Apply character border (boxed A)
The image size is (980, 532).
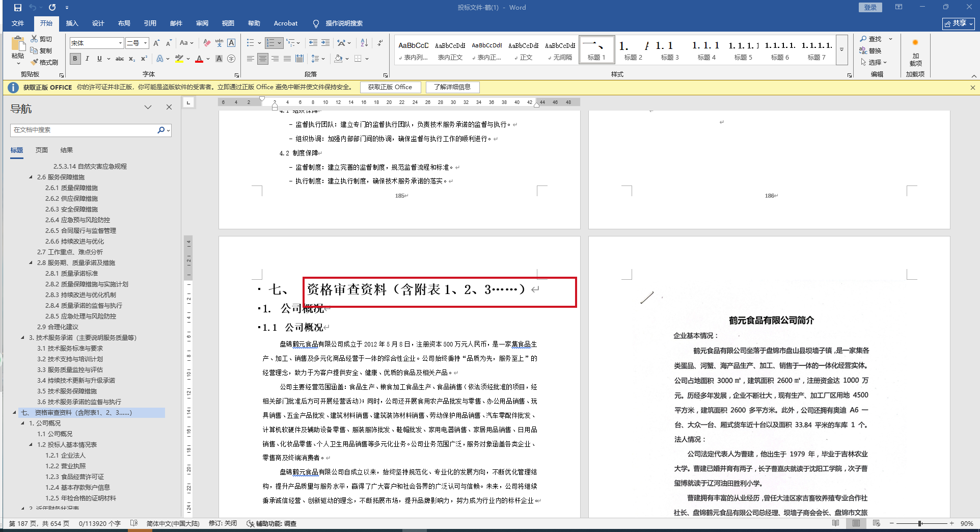[x=231, y=43]
